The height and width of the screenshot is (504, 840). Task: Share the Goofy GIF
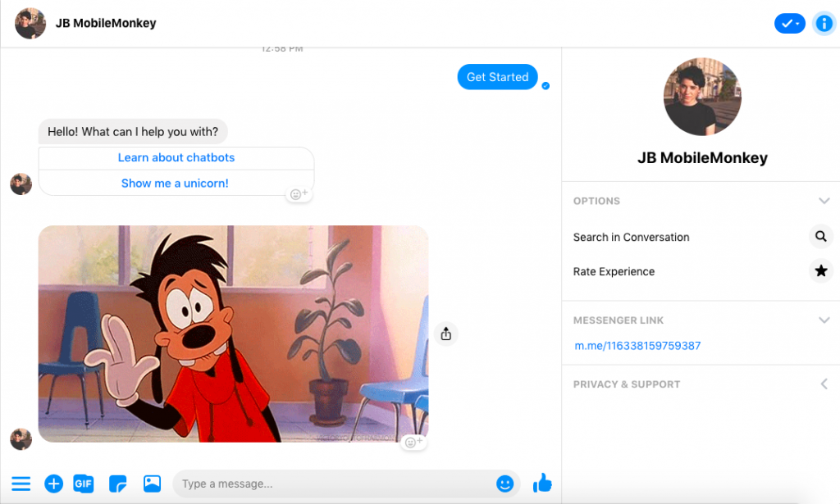445,334
